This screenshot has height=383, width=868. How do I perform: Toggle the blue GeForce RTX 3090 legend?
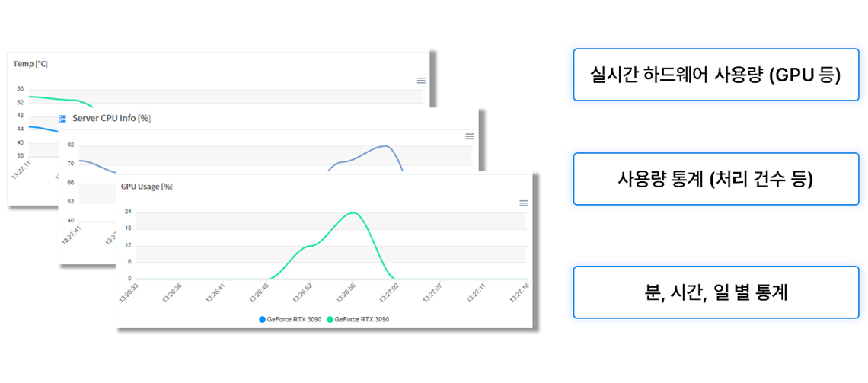pos(292,320)
